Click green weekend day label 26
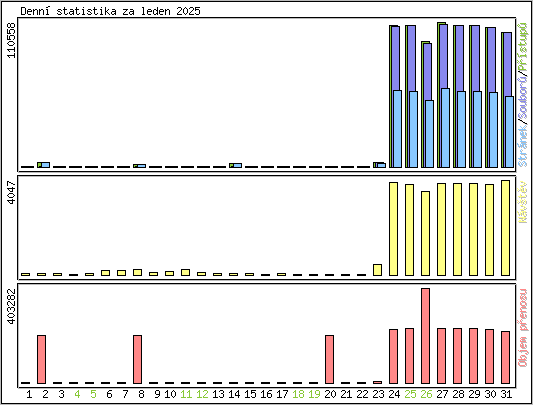533x405 pixels. coord(426,394)
